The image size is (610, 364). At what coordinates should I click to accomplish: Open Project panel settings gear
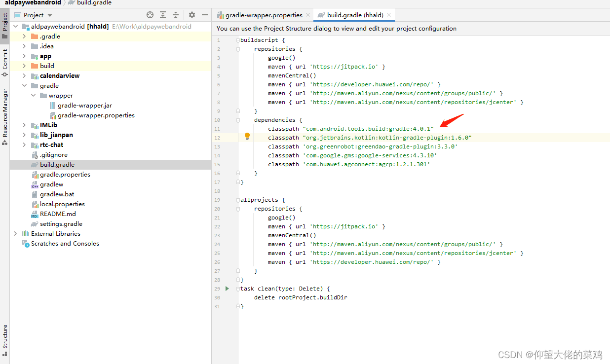pos(192,15)
